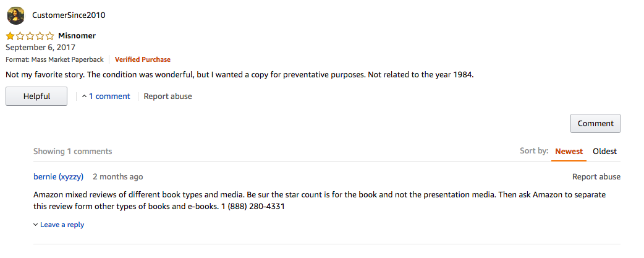The height and width of the screenshot is (258, 644).
Task: Open the Misnomer review title
Action: [x=77, y=36]
